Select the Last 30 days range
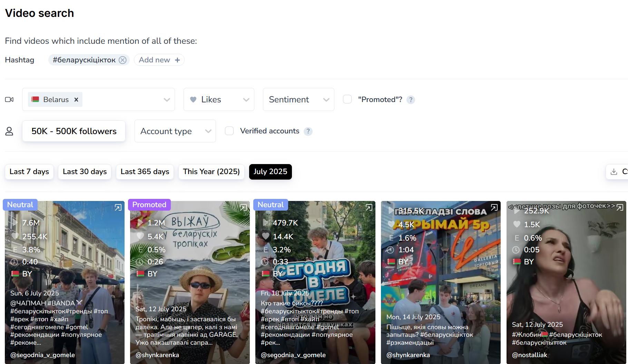 [x=85, y=172]
